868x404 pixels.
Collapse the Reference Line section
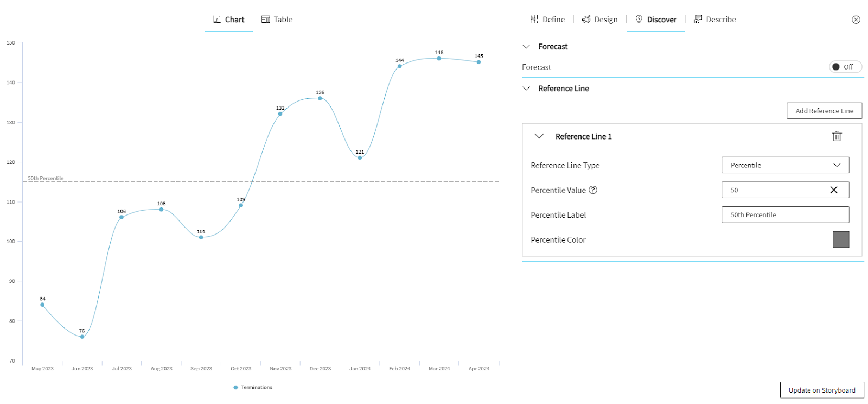pos(526,89)
